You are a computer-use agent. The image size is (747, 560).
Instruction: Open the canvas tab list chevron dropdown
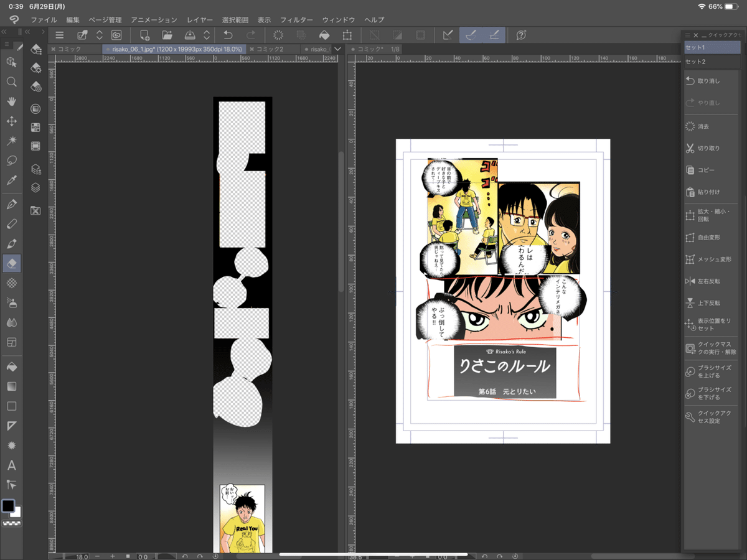337,49
